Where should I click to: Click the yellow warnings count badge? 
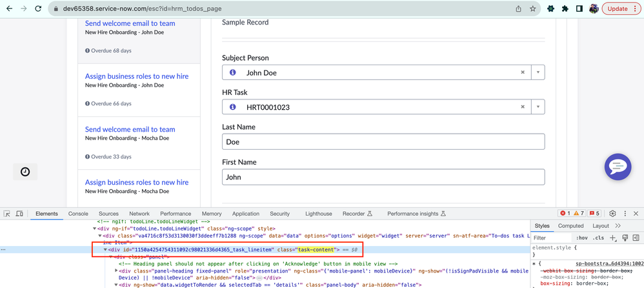pyautogui.click(x=579, y=214)
